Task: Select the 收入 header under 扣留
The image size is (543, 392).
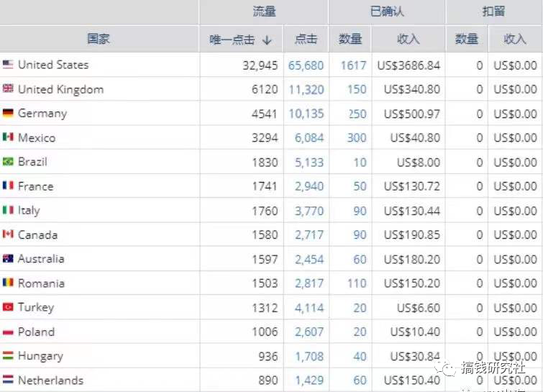Action: pyautogui.click(x=515, y=39)
